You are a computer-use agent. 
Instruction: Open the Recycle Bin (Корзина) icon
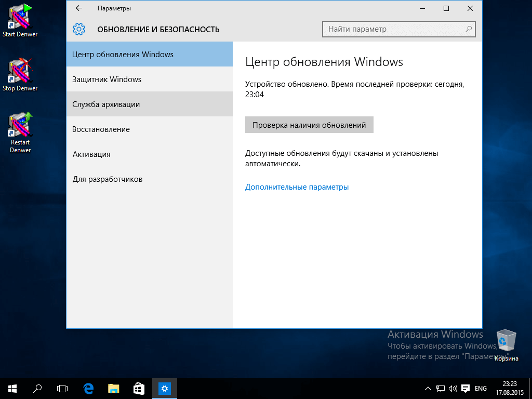click(506, 345)
